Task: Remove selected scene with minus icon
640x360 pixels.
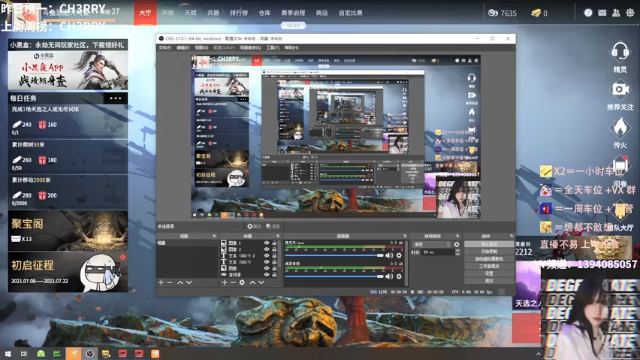Action: pyautogui.click(x=170, y=282)
